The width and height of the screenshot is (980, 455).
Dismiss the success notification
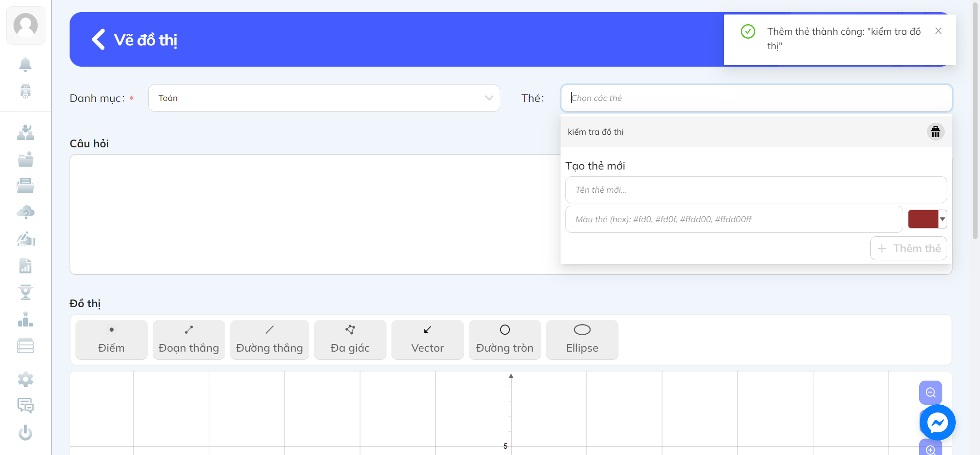coord(938,31)
